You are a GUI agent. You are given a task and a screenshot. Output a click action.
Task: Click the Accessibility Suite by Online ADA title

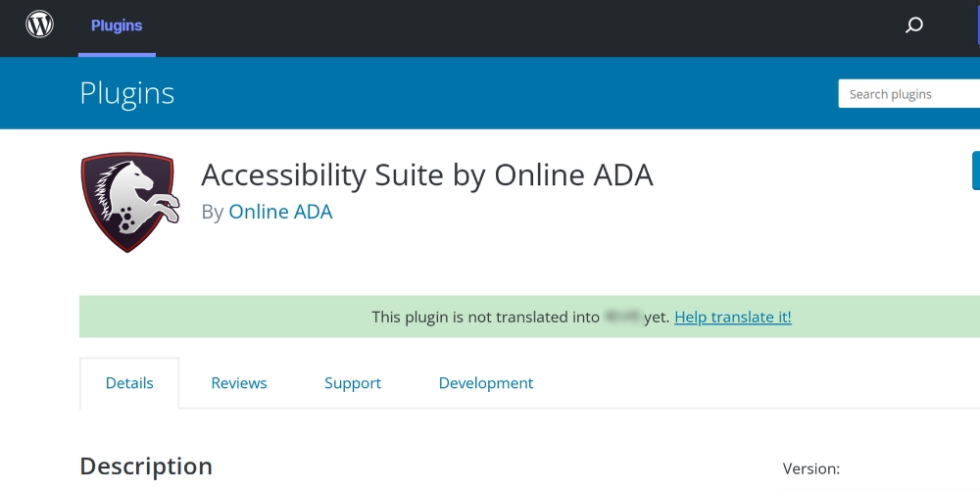pyautogui.click(x=427, y=175)
